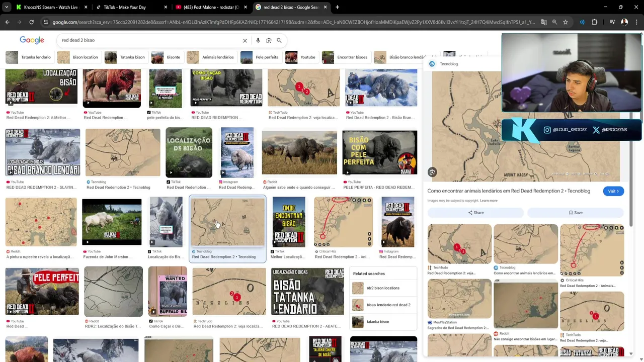The height and width of the screenshot is (362, 644).
Task: Open the article title link about animais lendários
Action: point(509,191)
